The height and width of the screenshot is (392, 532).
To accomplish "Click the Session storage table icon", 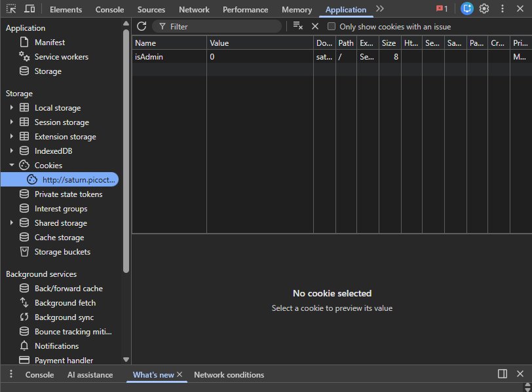I will pos(24,122).
